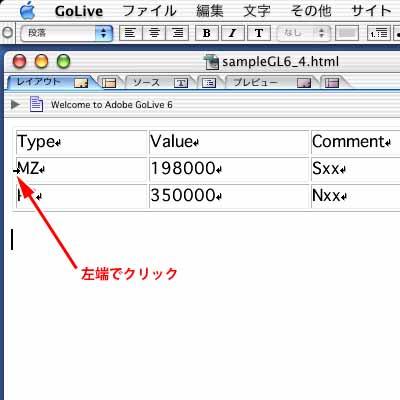Toggle bold with the B button
The width and height of the screenshot is (400, 400).
tap(207, 33)
